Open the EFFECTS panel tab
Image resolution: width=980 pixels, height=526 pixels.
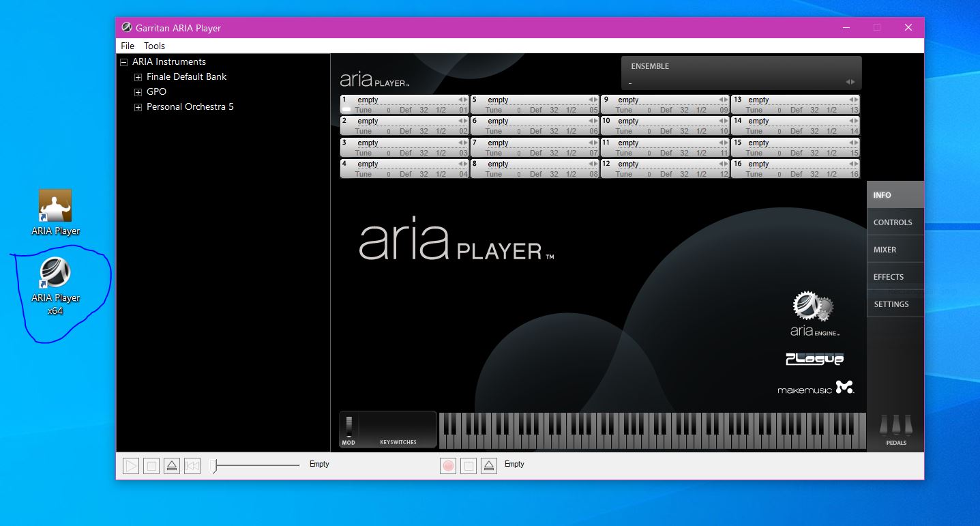coord(888,277)
